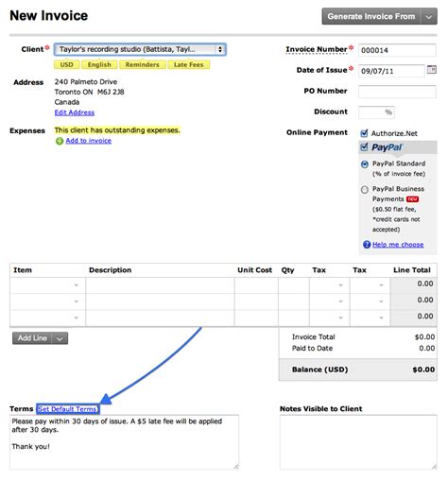Click the Invoice Number label
The width and height of the screenshot is (448, 481).
click(x=317, y=49)
